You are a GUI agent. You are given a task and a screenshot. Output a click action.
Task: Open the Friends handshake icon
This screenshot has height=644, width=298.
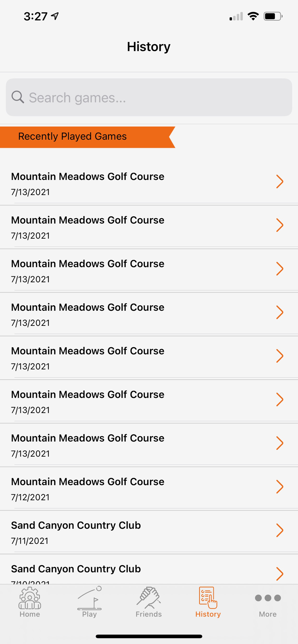149,598
